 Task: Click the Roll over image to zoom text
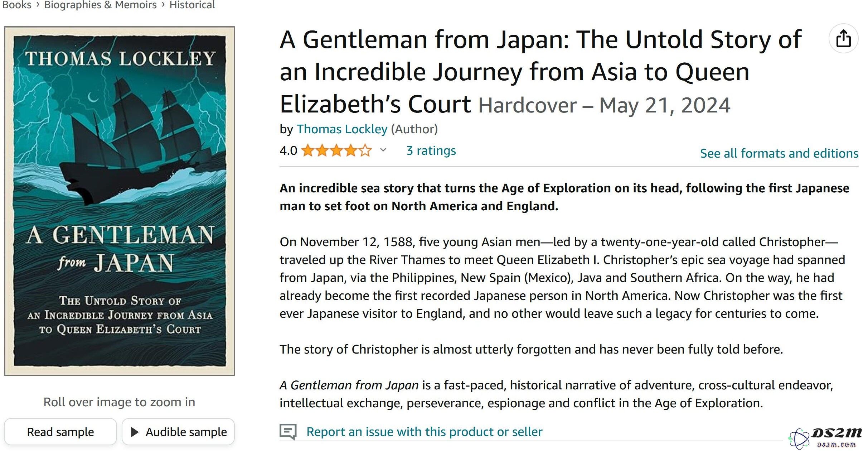pyautogui.click(x=119, y=402)
